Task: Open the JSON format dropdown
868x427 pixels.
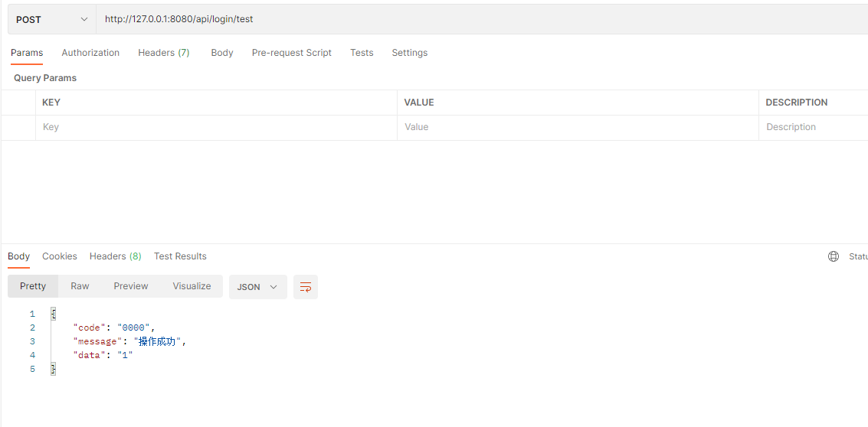Action: click(258, 287)
